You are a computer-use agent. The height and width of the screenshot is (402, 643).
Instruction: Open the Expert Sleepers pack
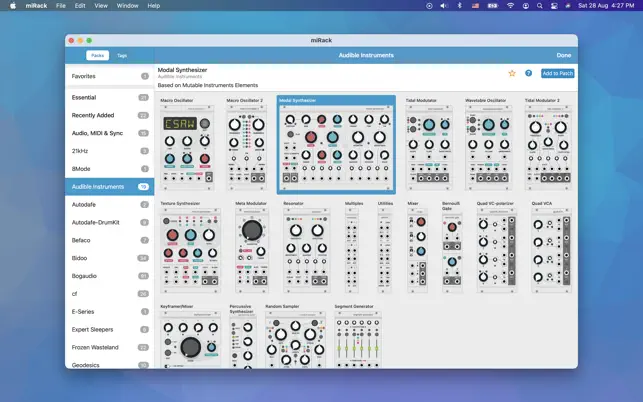coord(109,329)
